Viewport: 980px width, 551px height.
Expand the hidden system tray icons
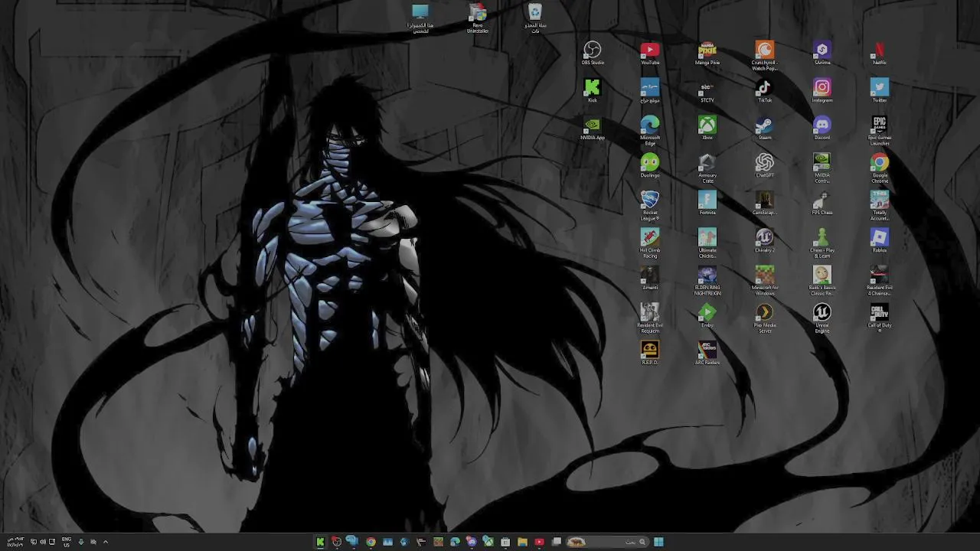[x=106, y=542]
